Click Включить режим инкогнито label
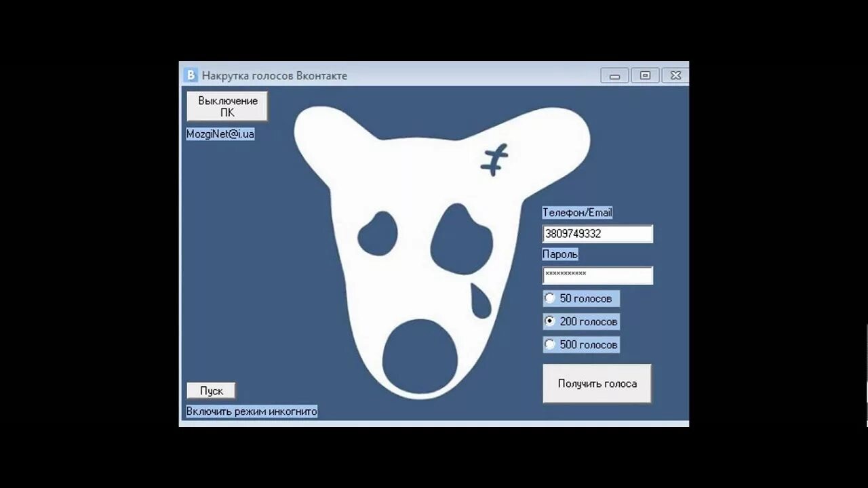 point(252,411)
